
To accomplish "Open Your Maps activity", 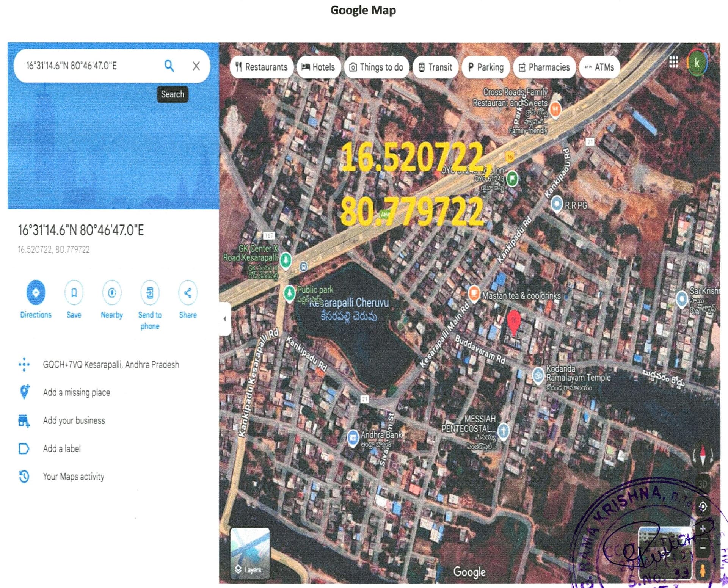I will tap(74, 477).
